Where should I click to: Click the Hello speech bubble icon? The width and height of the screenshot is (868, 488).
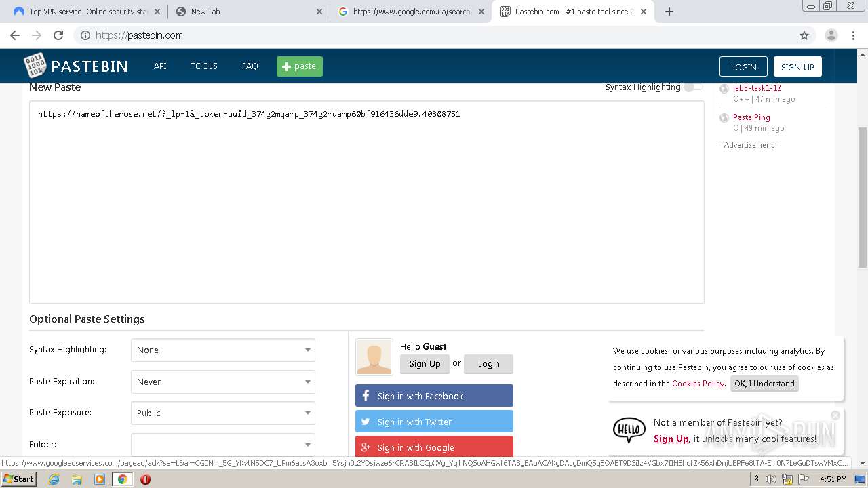pyautogui.click(x=629, y=430)
